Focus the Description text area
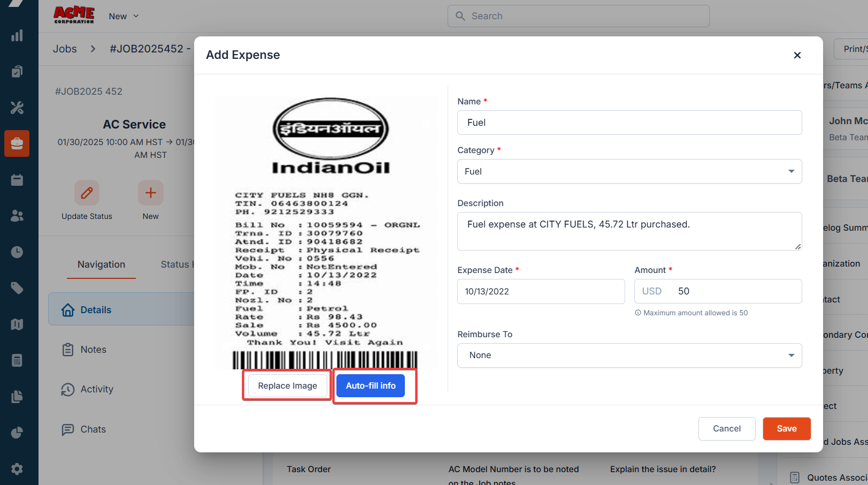This screenshot has width=868, height=485. [629, 231]
